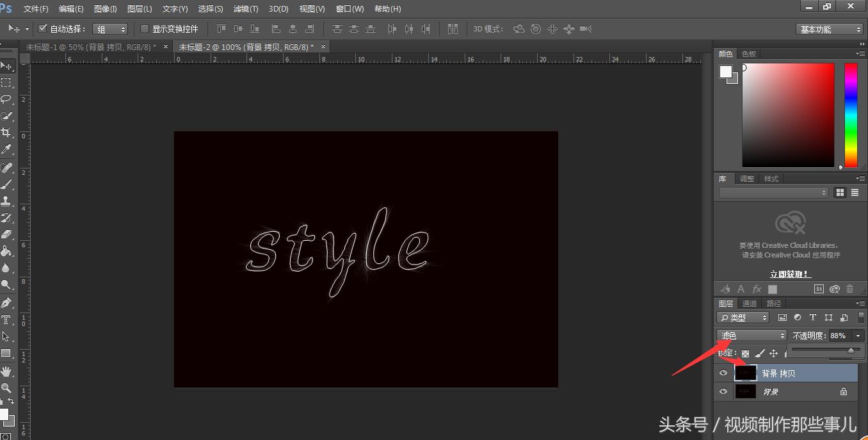Select the Lasso tool

[x=8, y=99]
